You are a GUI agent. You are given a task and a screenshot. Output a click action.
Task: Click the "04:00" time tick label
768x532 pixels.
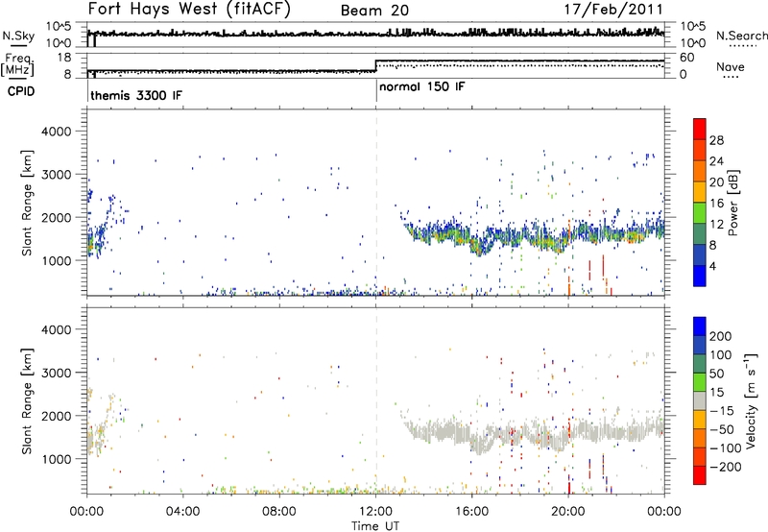click(182, 511)
